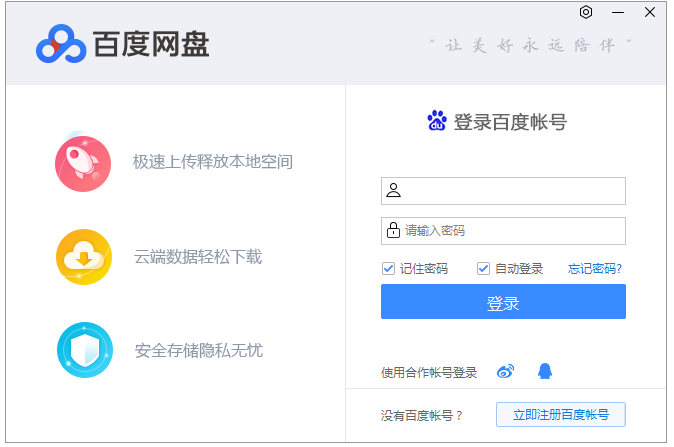This screenshot has width=674, height=447.
Task: Focus the 请输入密码 password field
Action: coord(512,231)
